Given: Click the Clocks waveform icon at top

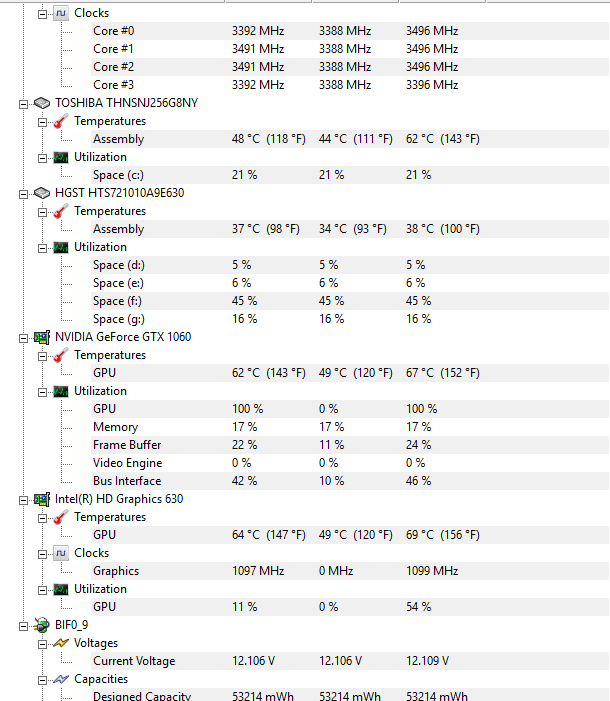Looking at the screenshot, I should click(x=60, y=13).
